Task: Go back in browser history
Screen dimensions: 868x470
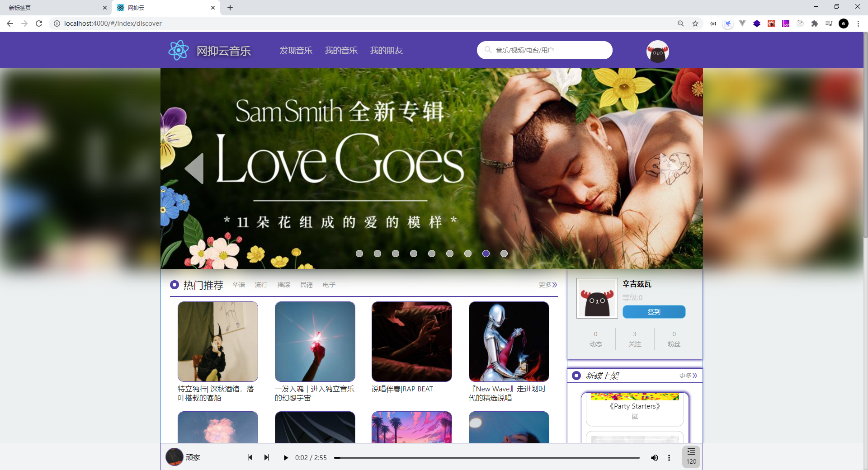Action: pos(10,23)
